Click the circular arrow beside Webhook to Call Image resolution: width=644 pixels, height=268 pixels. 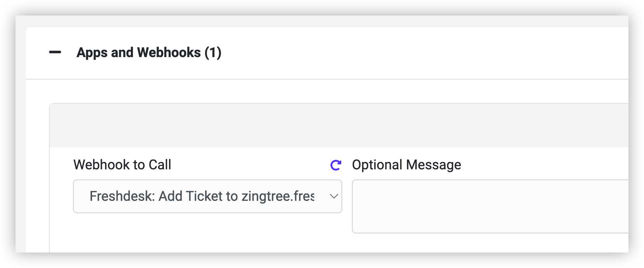click(x=336, y=165)
